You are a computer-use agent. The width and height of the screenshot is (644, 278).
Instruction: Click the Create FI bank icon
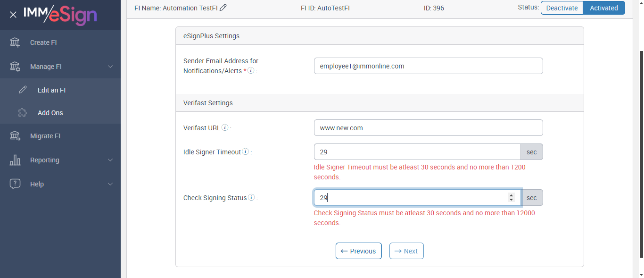(15, 42)
